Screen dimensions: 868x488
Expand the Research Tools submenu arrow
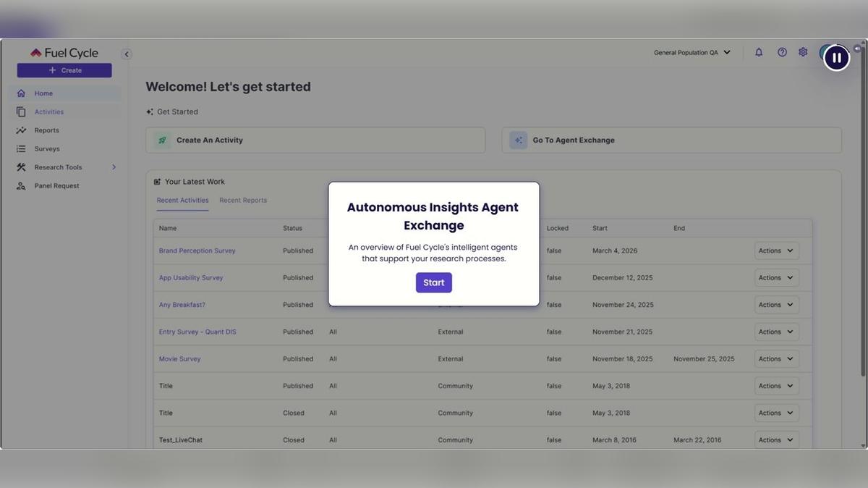[x=114, y=167]
